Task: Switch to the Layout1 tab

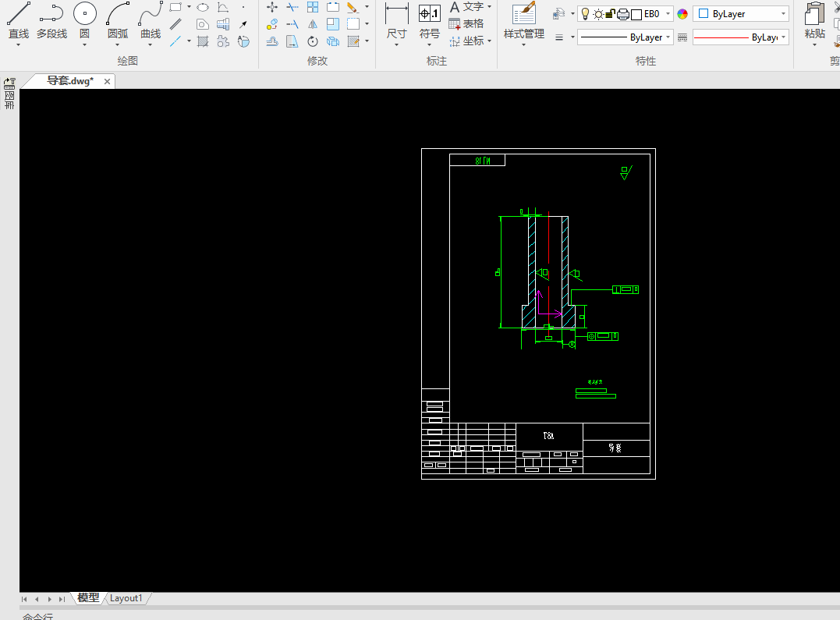Action: click(126, 598)
